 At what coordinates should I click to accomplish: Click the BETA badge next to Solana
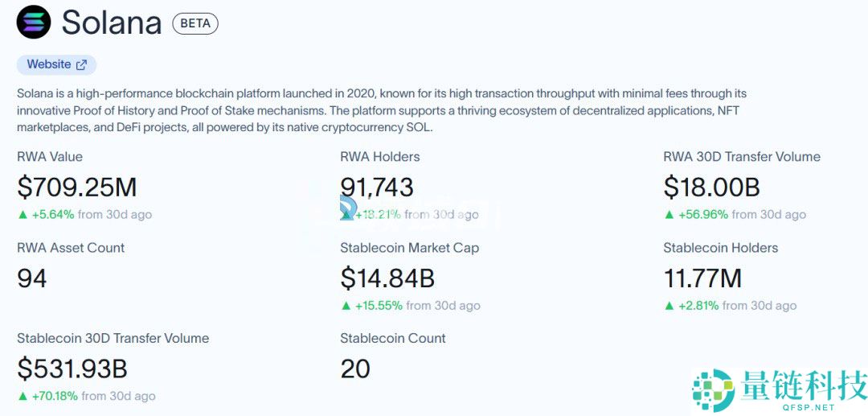(x=195, y=23)
